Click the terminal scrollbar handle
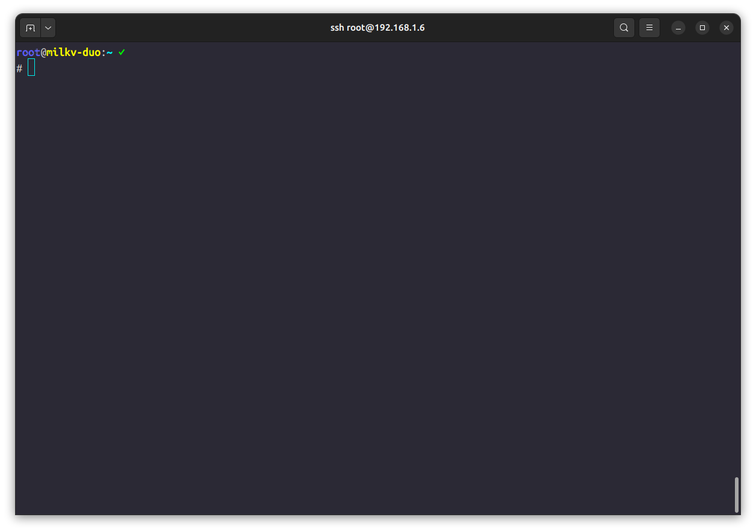 [736, 495]
